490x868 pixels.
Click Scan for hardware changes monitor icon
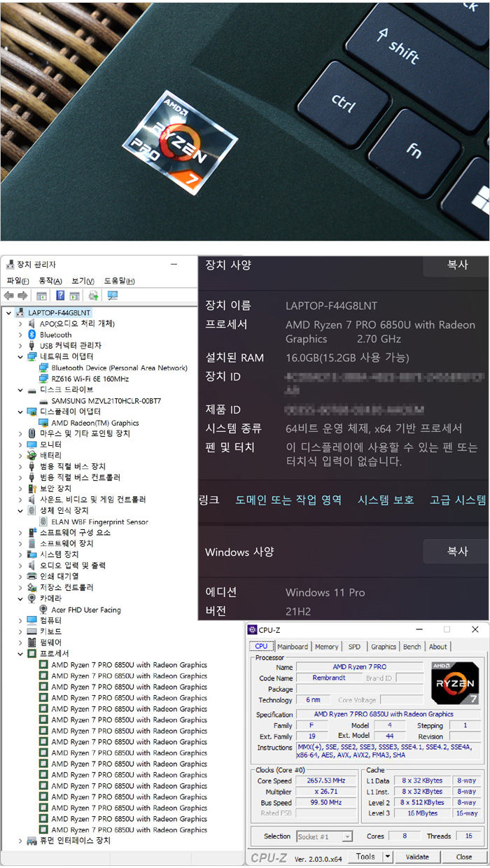[x=112, y=295]
